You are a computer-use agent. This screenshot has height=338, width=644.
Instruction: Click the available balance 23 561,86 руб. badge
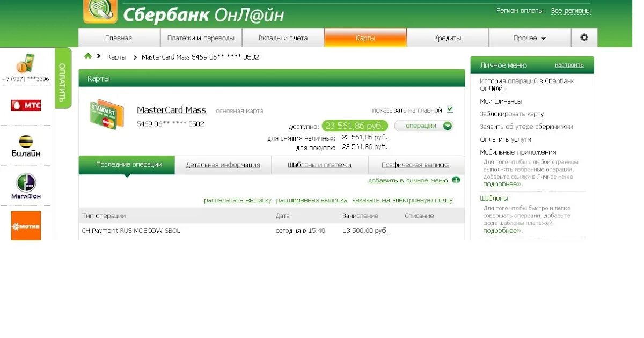pos(355,126)
